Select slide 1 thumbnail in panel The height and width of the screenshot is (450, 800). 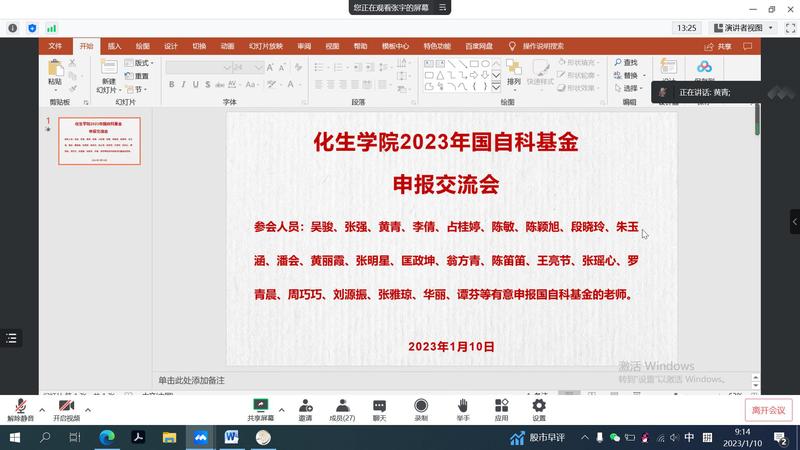coord(99,141)
